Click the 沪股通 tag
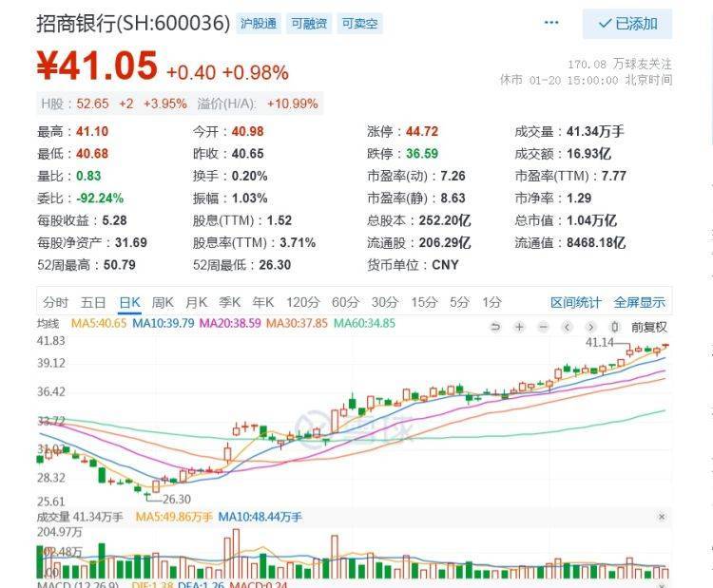Image resolution: width=713 pixels, height=588 pixels. tap(259, 23)
